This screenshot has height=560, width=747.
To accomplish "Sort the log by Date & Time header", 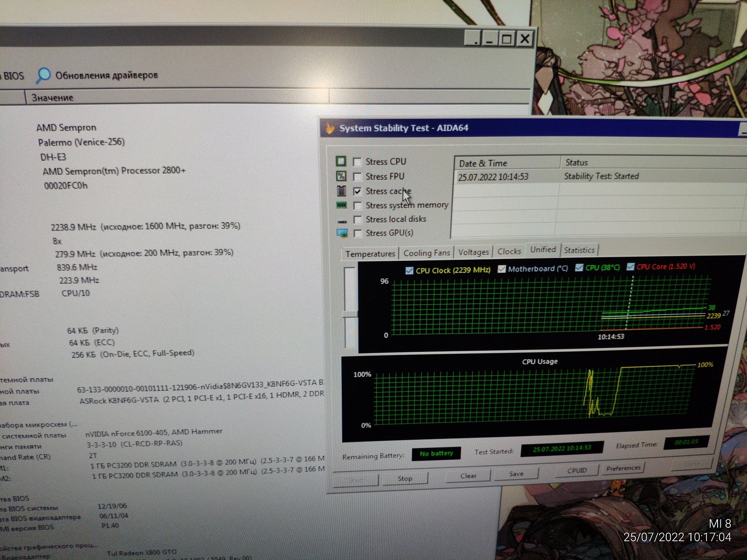I will 507,163.
